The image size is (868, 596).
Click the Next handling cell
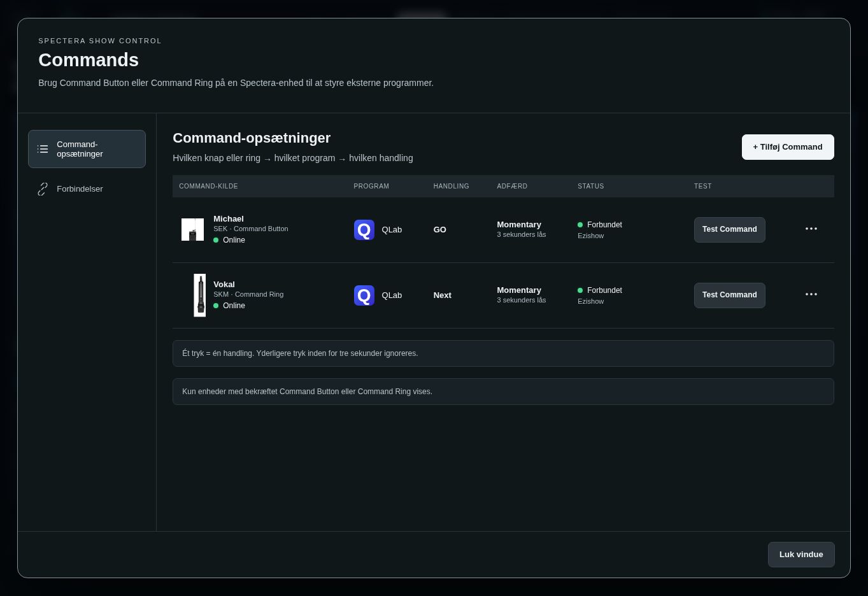pyautogui.click(x=443, y=295)
